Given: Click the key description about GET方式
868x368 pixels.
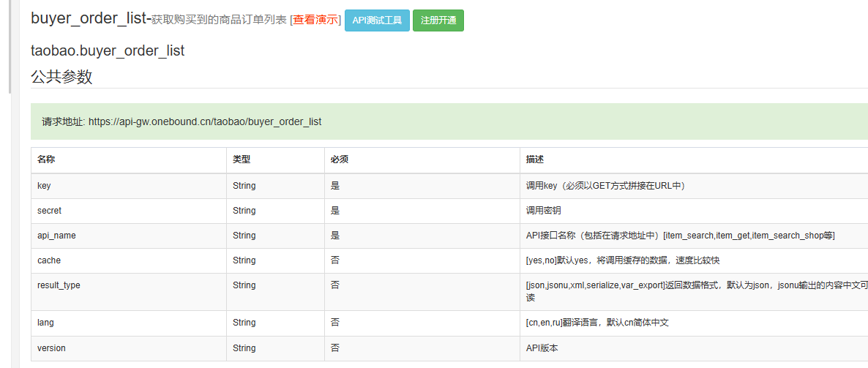Looking at the screenshot, I should point(694,186).
